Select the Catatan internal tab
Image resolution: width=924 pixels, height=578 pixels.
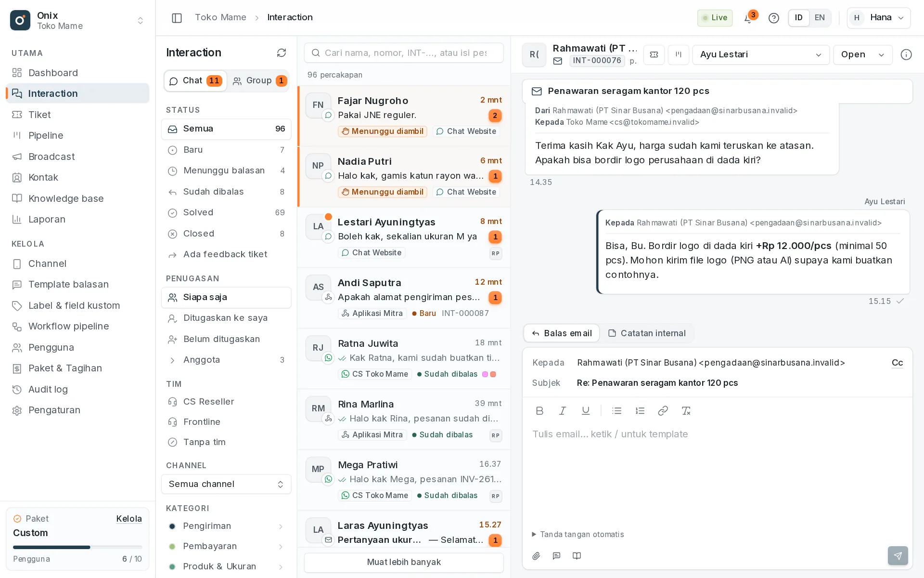point(647,333)
